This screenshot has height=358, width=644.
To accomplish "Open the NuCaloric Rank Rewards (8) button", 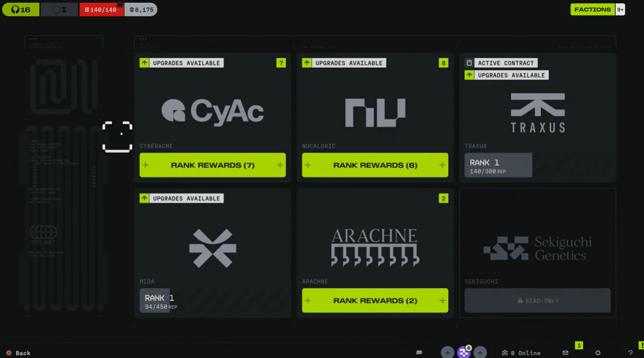I will click(x=375, y=165).
